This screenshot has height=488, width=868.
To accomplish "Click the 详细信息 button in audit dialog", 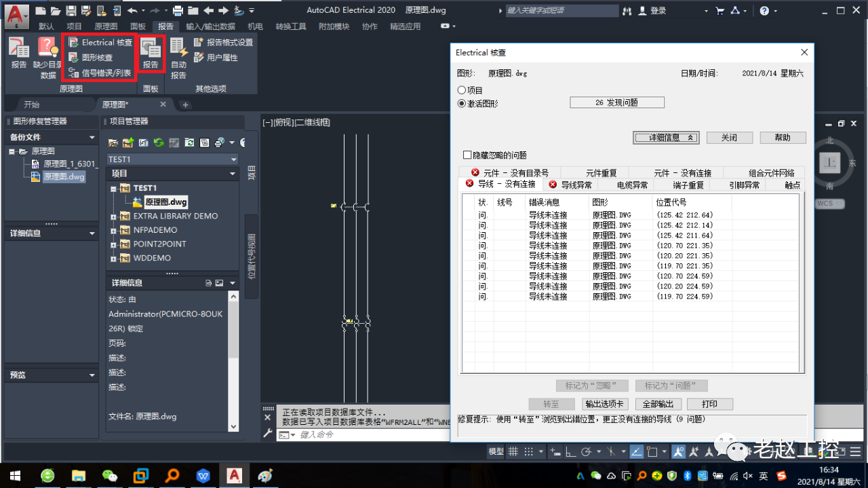I will (666, 138).
